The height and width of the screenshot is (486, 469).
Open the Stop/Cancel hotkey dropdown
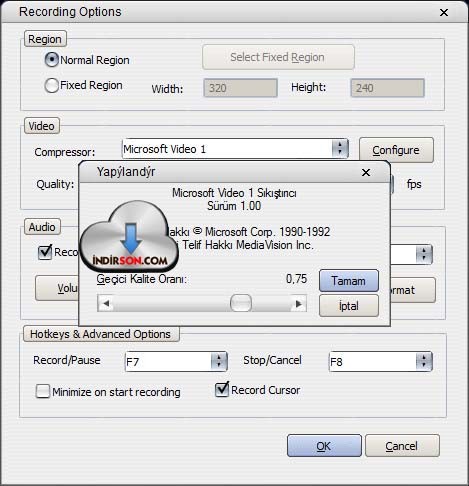[x=424, y=361]
